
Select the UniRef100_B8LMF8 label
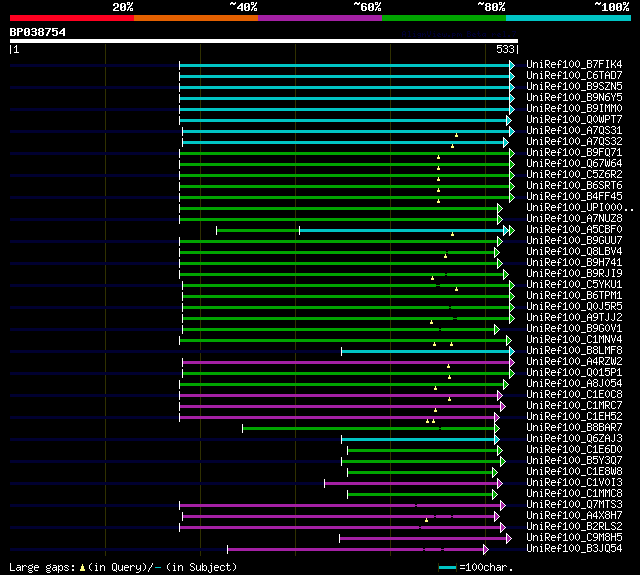click(574, 351)
